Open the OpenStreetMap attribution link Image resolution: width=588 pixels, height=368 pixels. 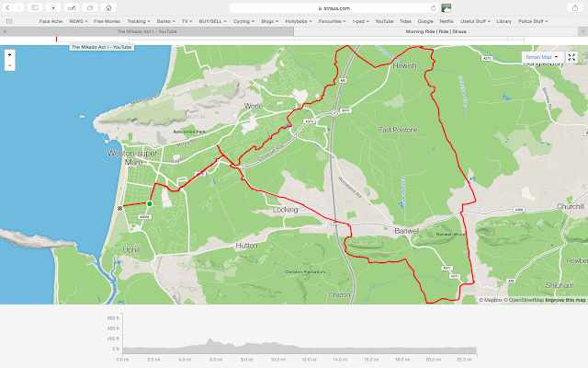point(524,300)
